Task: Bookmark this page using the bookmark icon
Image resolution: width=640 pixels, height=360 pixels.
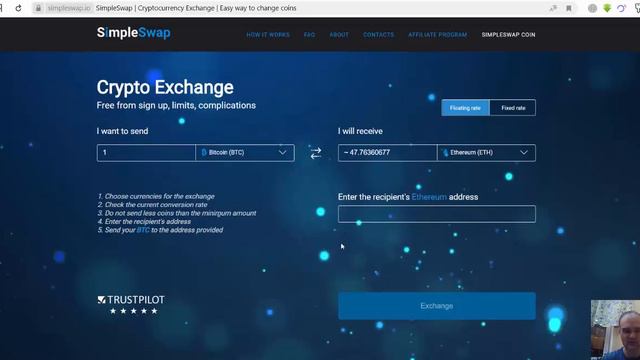Action: point(569,8)
